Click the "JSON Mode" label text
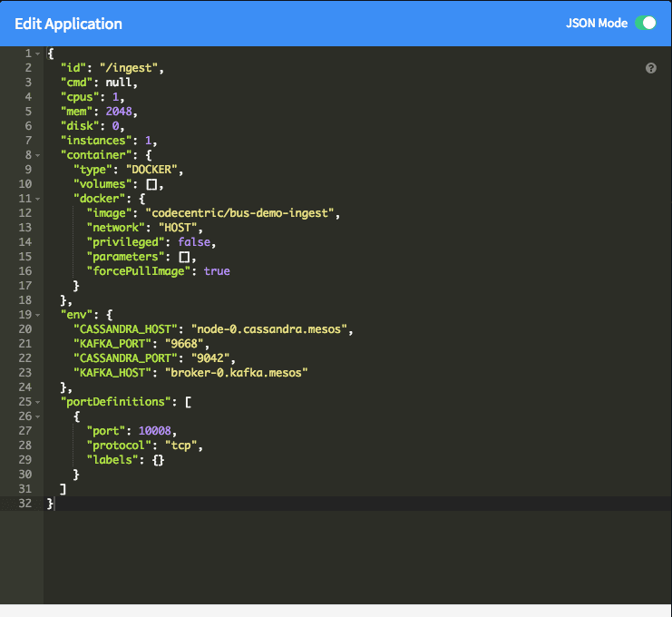The height and width of the screenshot is (617, 672). point(596,24)
